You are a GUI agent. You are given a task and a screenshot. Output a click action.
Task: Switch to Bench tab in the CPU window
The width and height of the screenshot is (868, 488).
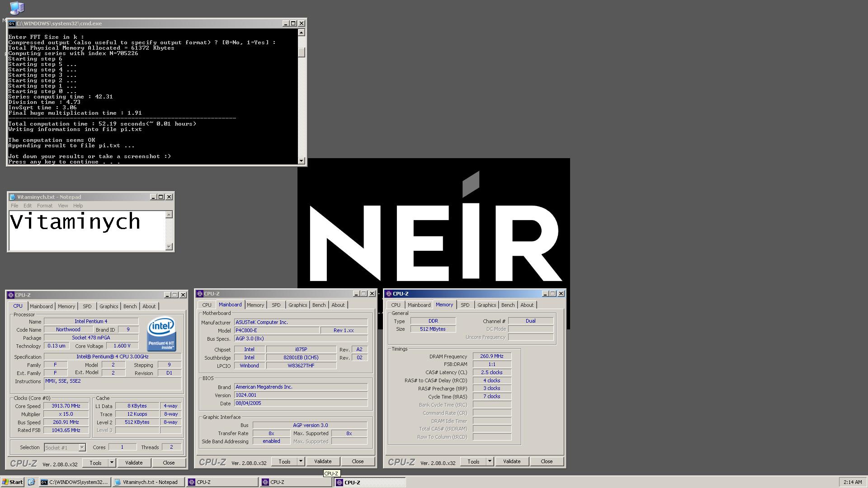[130, 306]
